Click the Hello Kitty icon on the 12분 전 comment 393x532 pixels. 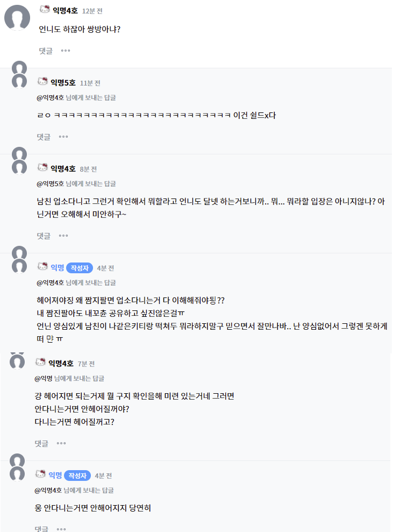click(x=45, y=10)
